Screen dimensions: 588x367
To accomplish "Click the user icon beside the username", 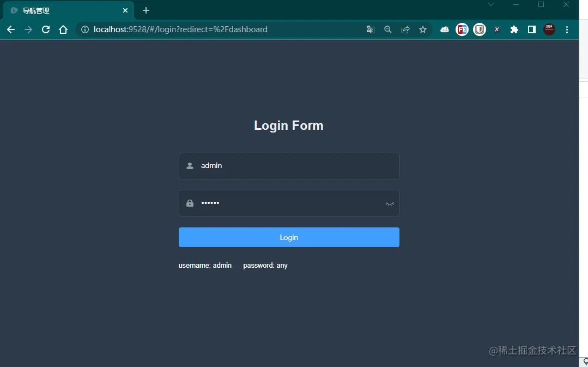I will [x=190, y=165].
